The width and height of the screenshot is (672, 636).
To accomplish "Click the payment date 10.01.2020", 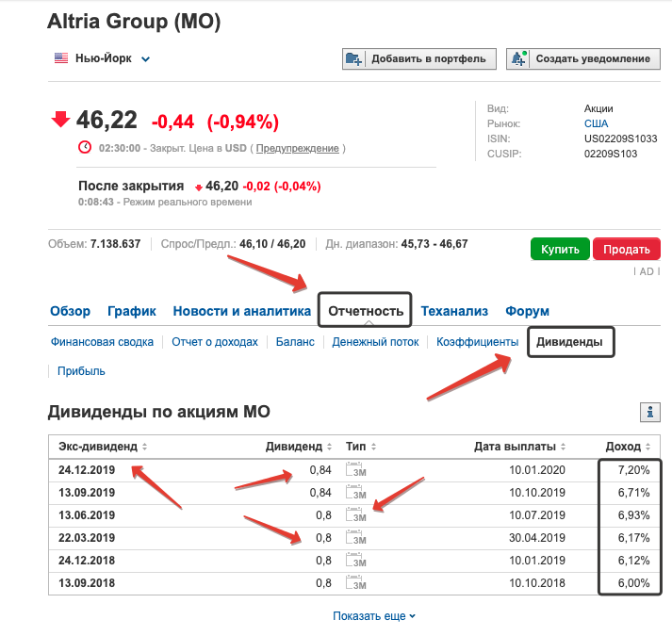I will (x=537, y=470).
